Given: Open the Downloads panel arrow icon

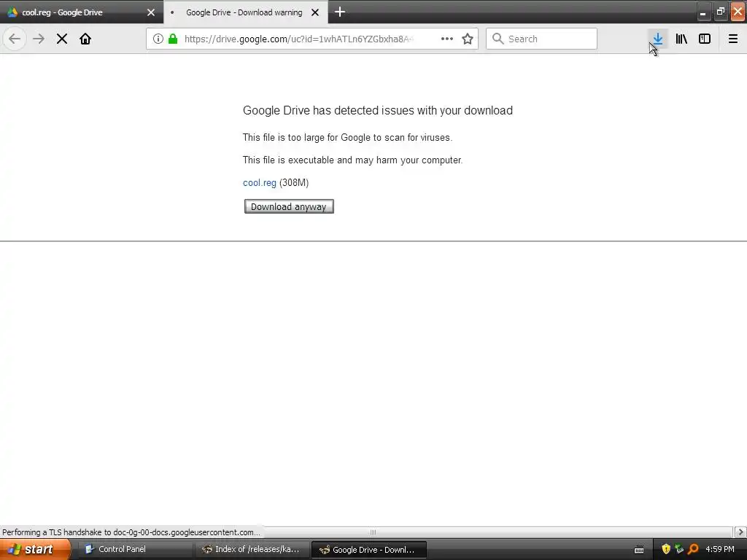Looking at the screenshot, I should (x=658, y=39).
